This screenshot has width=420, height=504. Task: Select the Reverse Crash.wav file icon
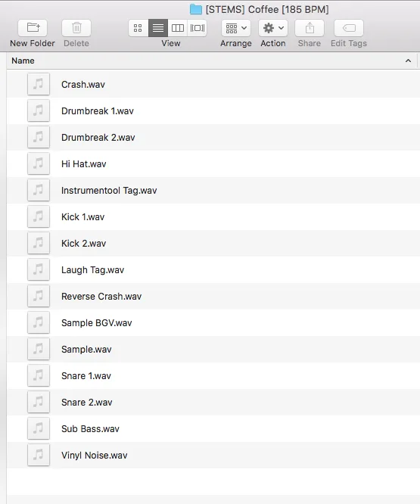[x=39, y=296]
